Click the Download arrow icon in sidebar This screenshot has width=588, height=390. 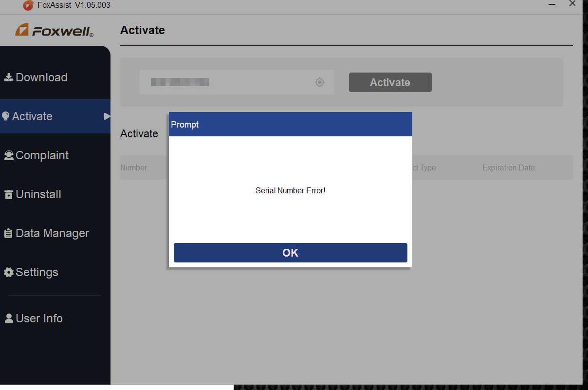9,77
